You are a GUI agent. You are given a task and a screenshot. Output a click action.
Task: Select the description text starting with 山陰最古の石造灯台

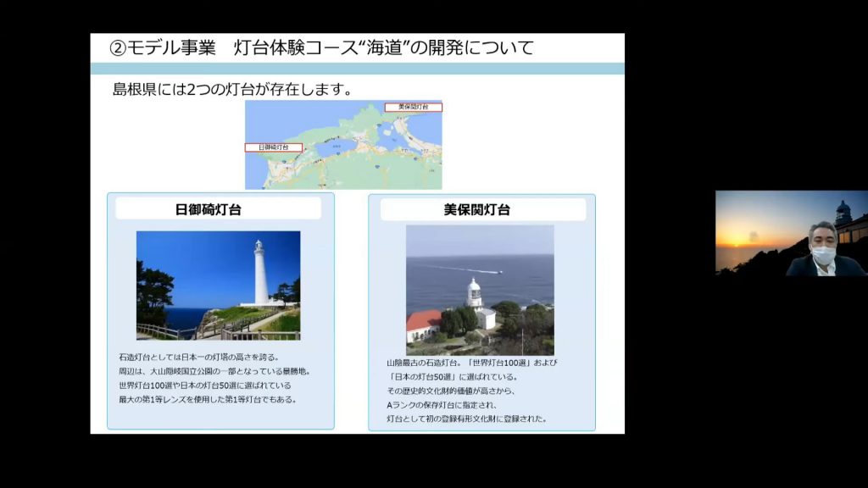coord(472,391)
